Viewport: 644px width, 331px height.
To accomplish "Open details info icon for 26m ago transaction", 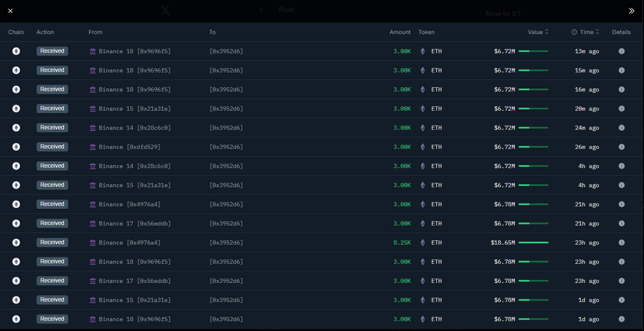I will pos(621,147).
